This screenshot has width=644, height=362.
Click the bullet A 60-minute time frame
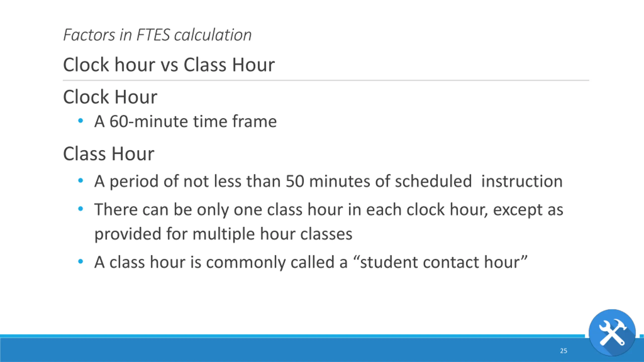(185, 121)
